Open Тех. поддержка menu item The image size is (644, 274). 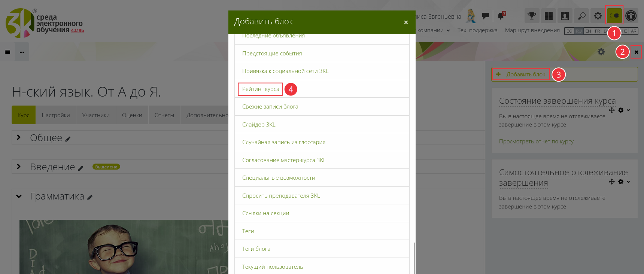(x=477, y=30)
